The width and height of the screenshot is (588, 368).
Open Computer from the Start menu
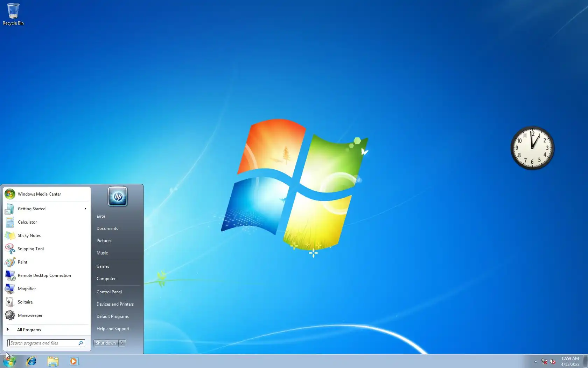pos(106,279)
